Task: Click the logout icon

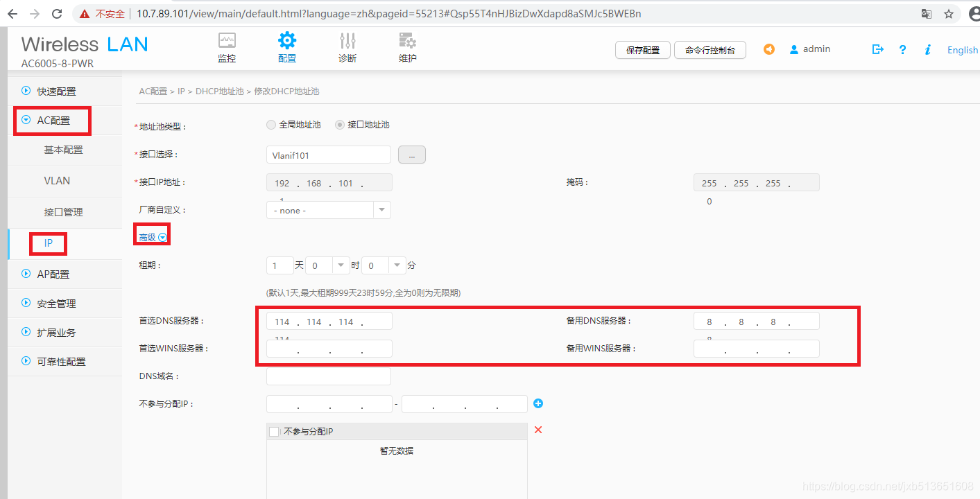Action: [877, 49]
